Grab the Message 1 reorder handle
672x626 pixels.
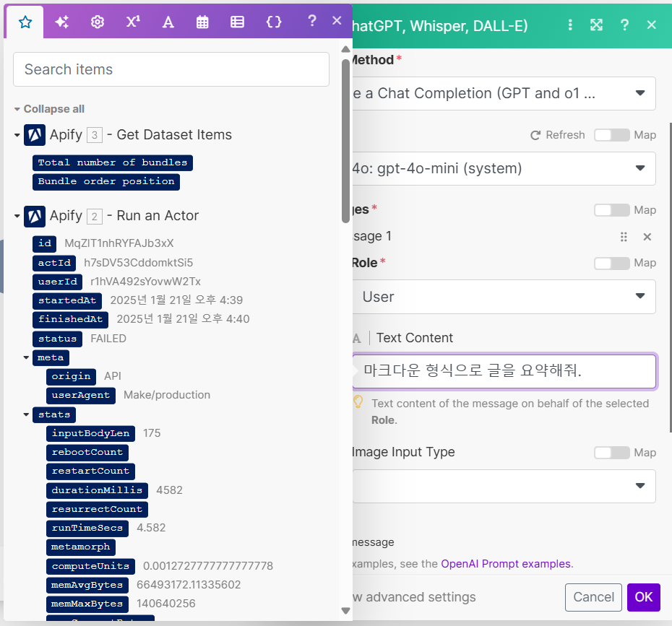(624, 237)
